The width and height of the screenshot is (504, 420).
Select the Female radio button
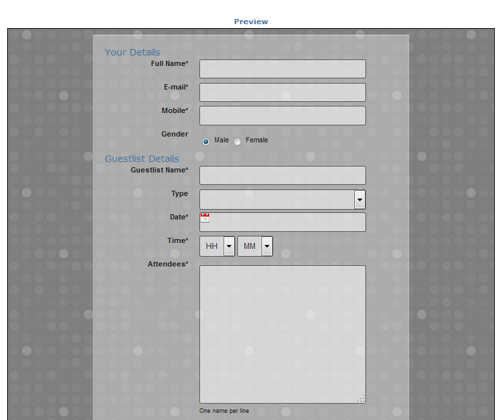pyautogui.click(x=237, y=142)
